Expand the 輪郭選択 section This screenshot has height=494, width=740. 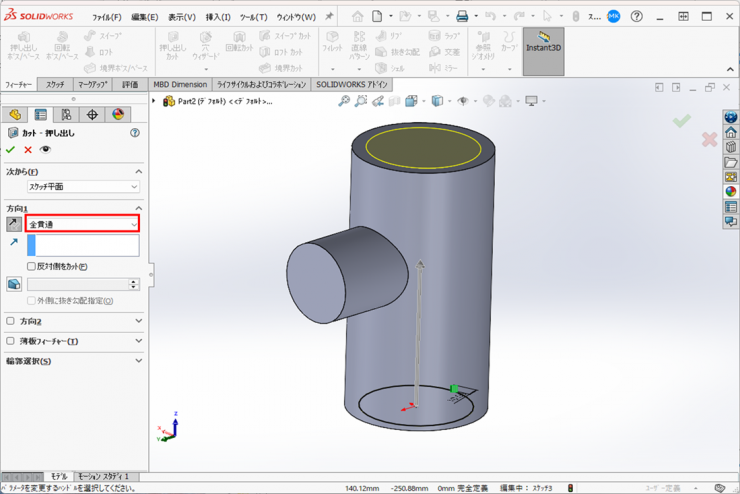(138, 361)
